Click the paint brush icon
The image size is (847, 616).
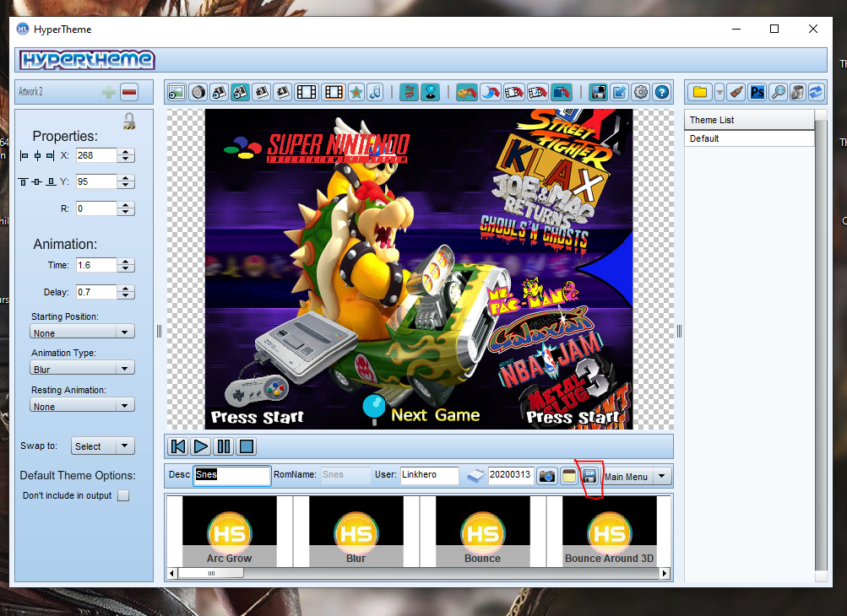(x=737, y=92)
